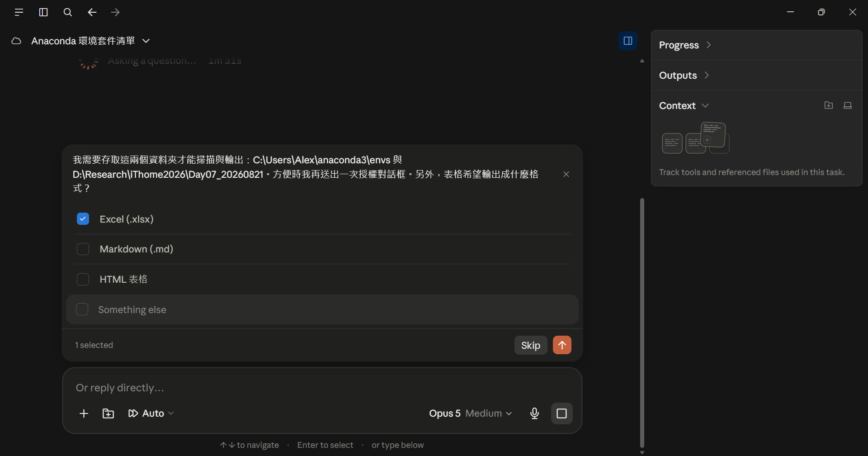The image size is (868, 456).
Task: Click the add folder icon in Context
Action: point(829,105)
